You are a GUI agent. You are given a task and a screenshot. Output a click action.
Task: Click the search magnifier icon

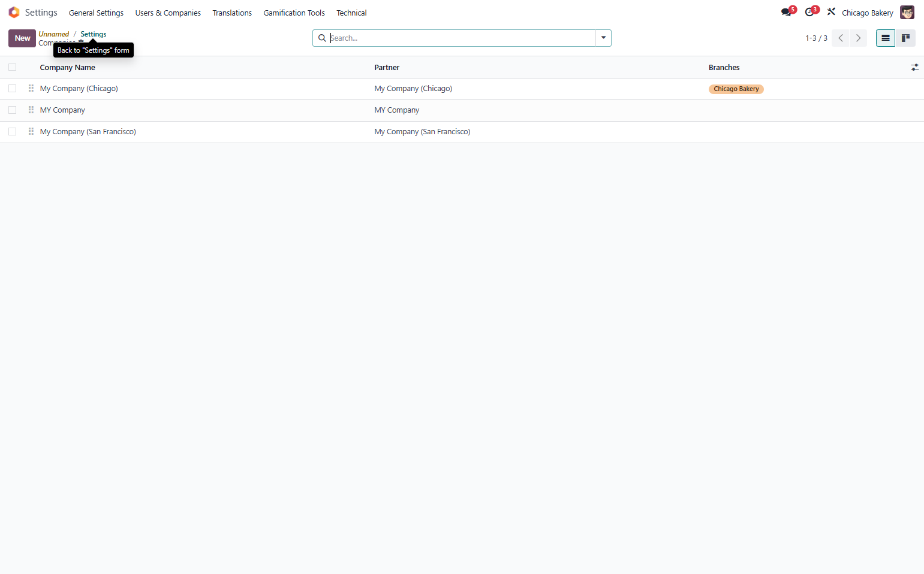pyautogui.click(x=322, y=38)
